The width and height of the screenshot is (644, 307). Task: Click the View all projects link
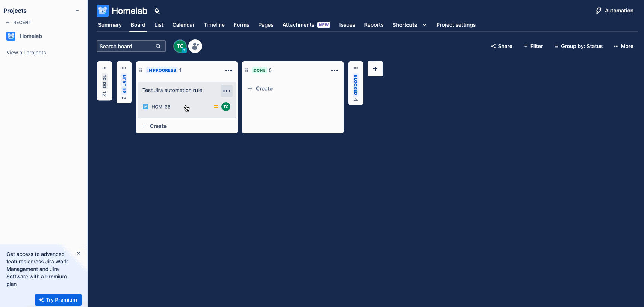26,53
